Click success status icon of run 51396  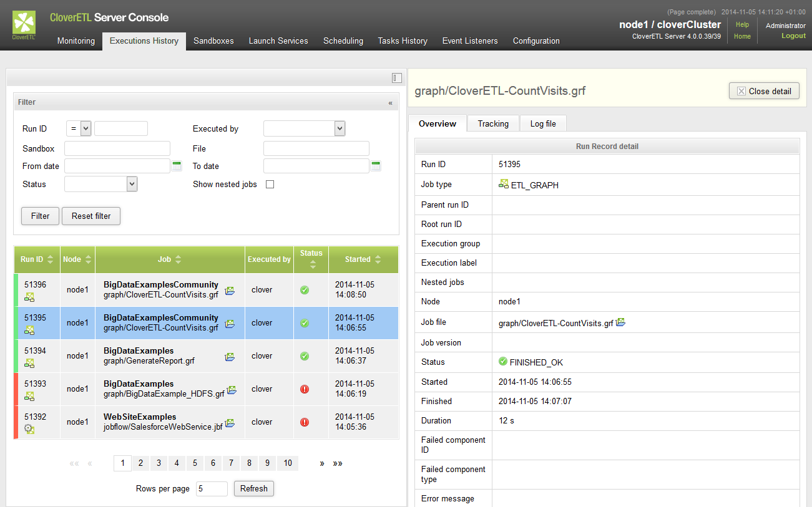[x=305, y=290]
